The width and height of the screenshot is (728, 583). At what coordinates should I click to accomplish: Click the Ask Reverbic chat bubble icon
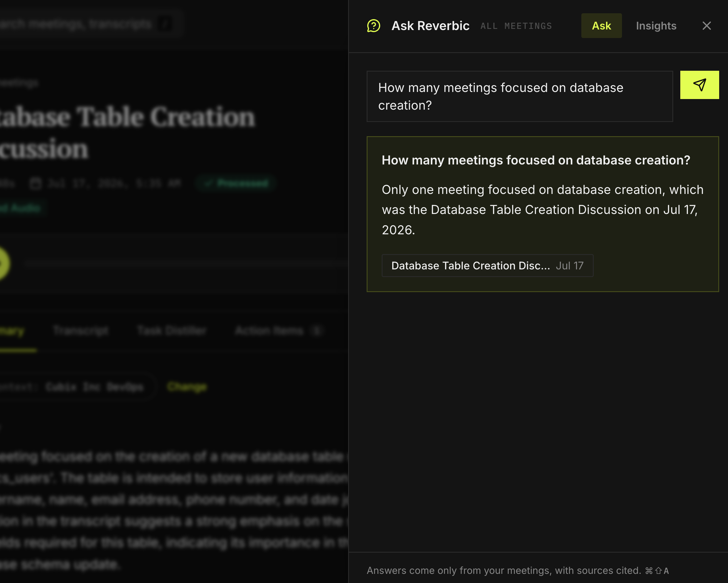pos(373,26)
